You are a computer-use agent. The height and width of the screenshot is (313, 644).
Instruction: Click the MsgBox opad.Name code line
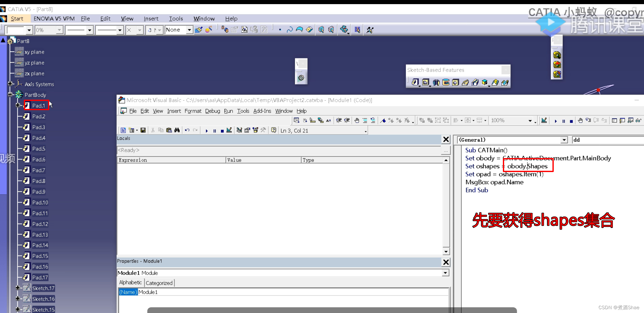(x=494, y=182)
